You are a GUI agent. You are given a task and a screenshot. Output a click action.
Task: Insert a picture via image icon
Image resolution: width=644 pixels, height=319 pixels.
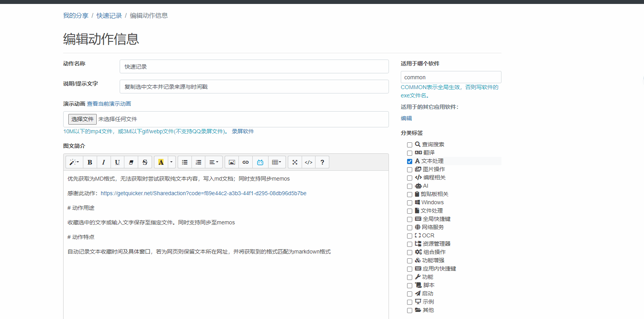click(232, 162)
